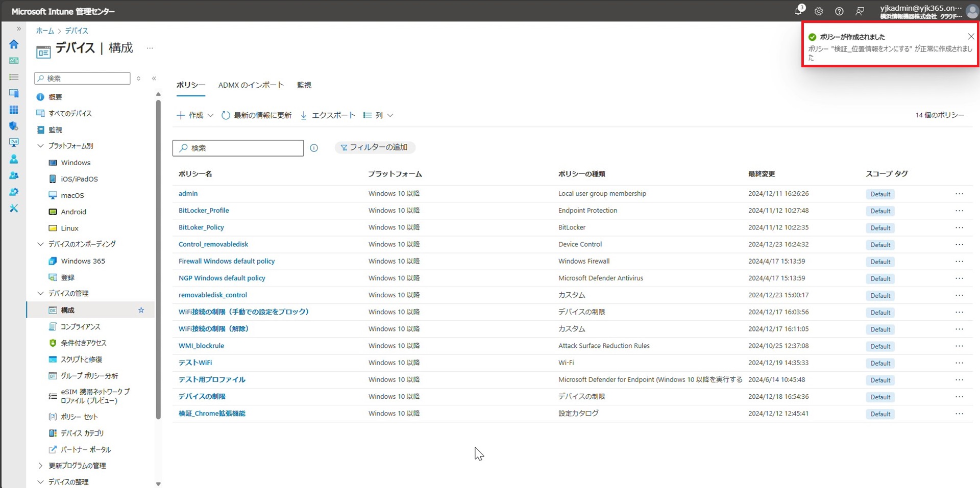Image resolution: width=980 pixels, height=488 pixels.
Task: Dismiss the policy created notification
Action: tap(971, 36)
